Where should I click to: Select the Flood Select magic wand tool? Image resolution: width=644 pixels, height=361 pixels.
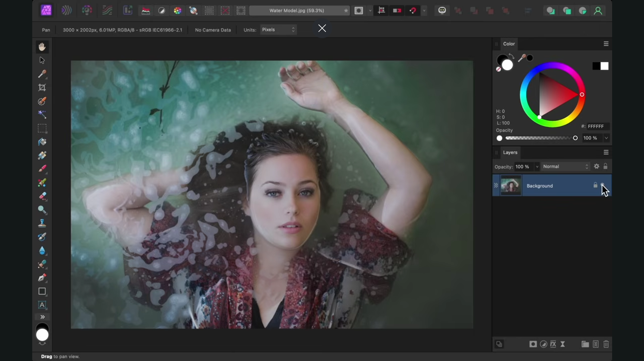click(x=42, y=115)
